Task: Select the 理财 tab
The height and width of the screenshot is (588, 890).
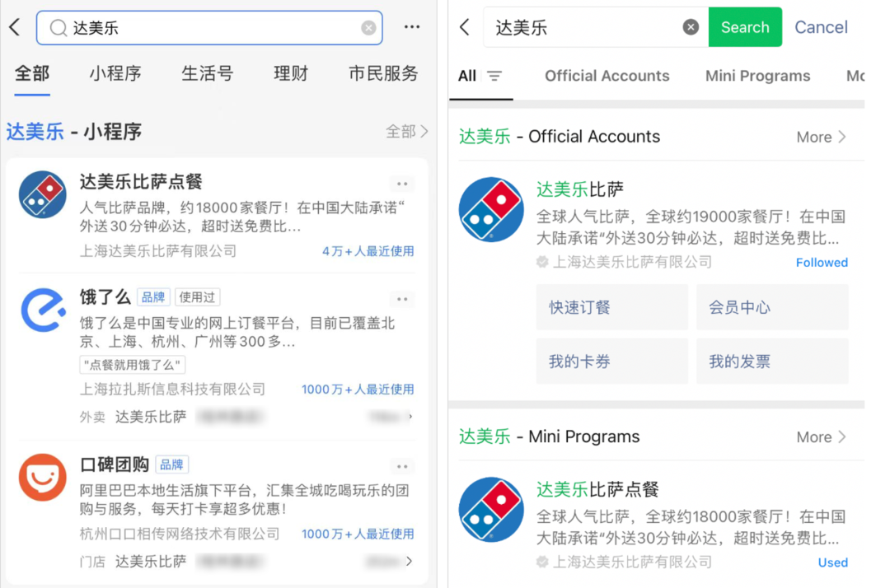Action: [x=290, y=73]
